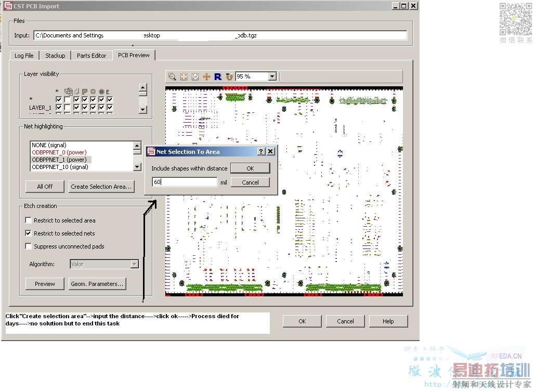Click the shapes/areas column header icon

85,92
